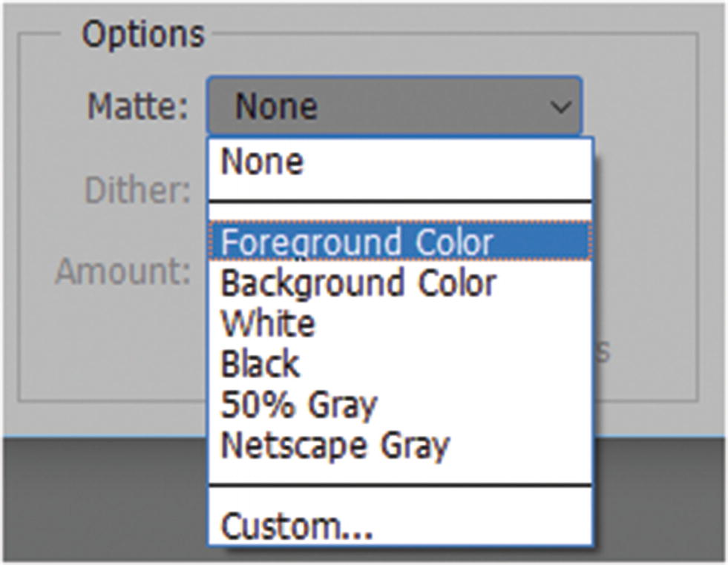Click the dimmed Amount label
The image size is (728, 565).
[x=123, y=271]
